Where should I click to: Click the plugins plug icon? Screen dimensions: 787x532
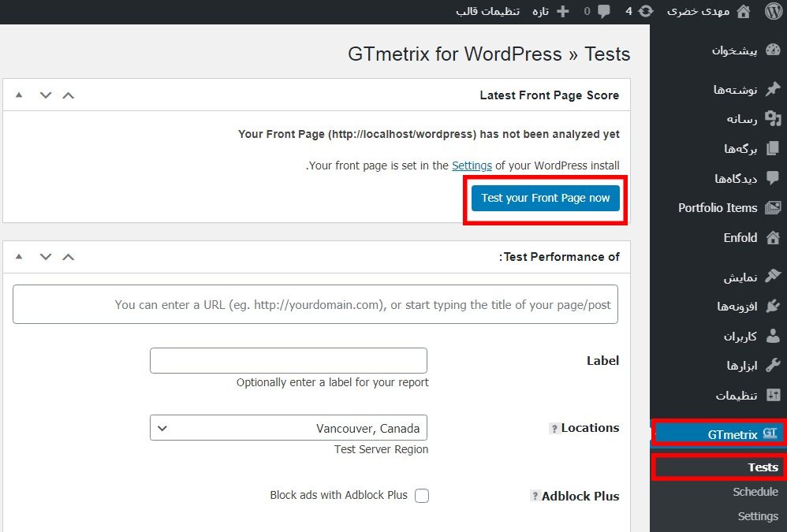773,306
